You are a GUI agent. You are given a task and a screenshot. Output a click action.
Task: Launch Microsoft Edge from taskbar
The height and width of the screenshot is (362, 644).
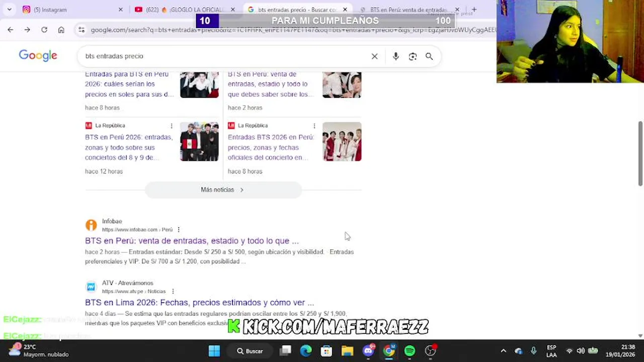306,351
